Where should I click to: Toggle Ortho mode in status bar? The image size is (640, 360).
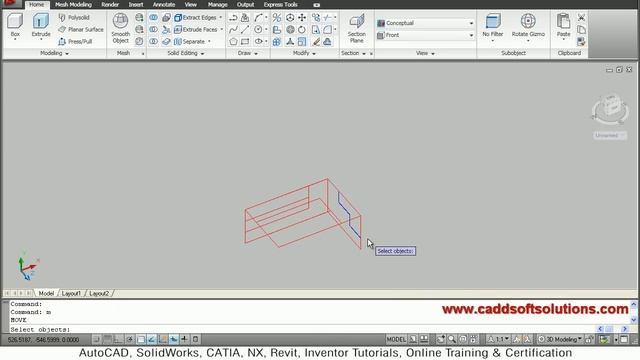tap(118, 339)
